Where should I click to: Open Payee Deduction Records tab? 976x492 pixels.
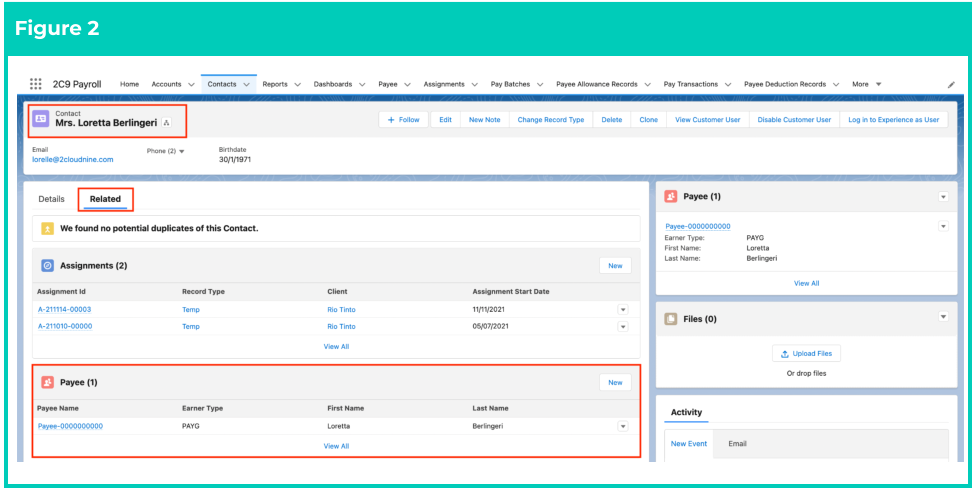click(785, 84)
